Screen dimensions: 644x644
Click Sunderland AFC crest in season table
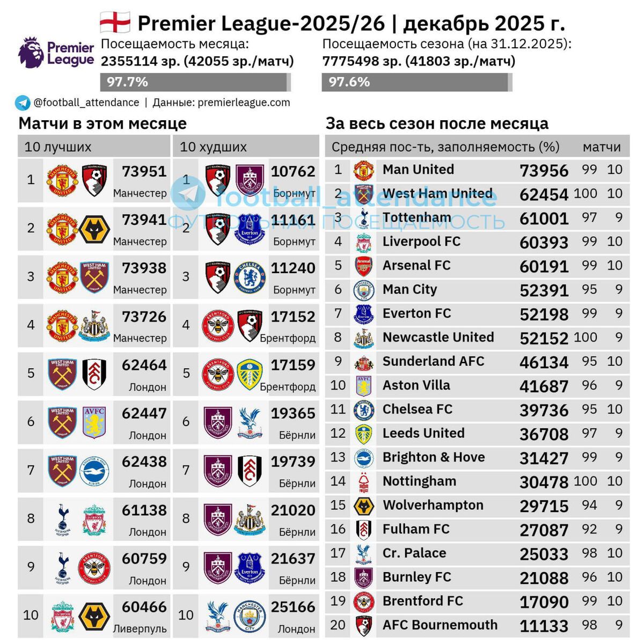point(364,362)
